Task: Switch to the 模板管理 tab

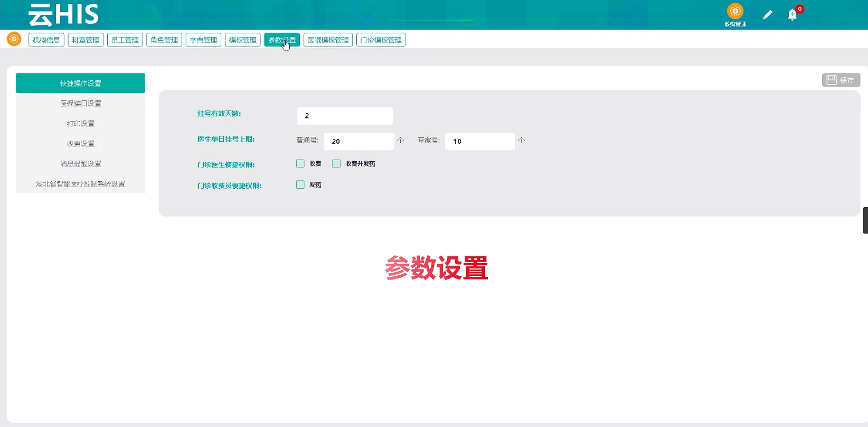Action: pyautogui.click(x=243, y=40)
